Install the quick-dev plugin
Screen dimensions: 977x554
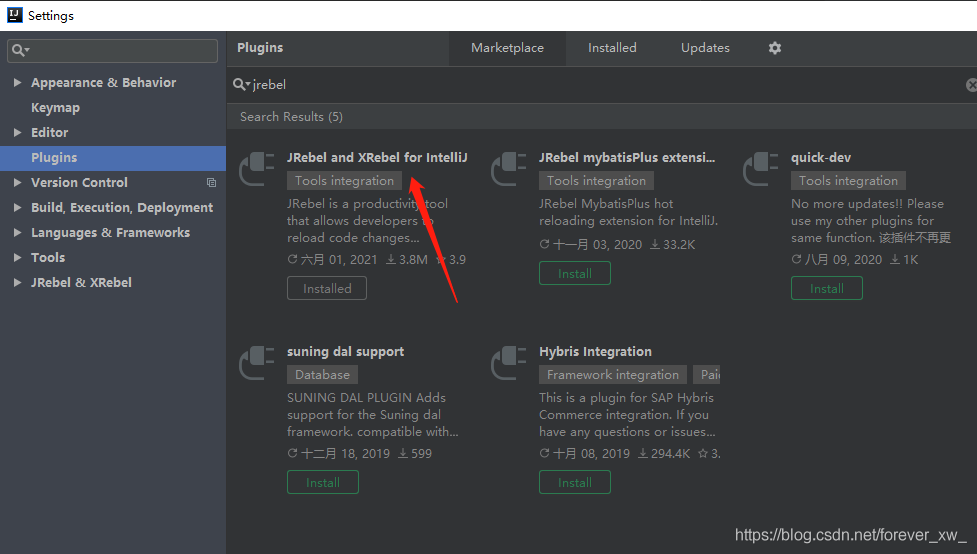(x=827, y=289)
